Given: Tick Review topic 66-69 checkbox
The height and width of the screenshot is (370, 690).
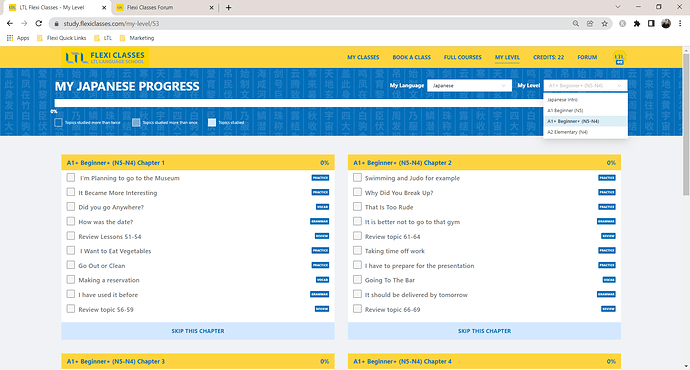Looking at the screenshot, I should point(357,309).
